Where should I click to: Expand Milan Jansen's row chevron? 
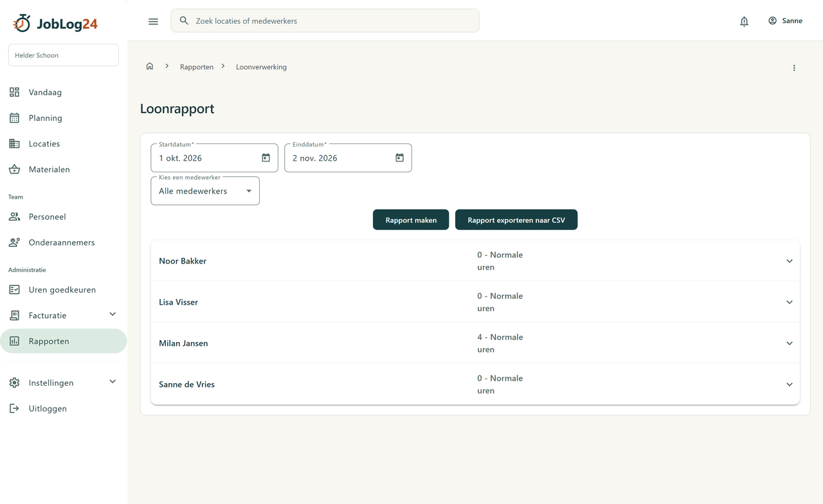pos(790,343)
